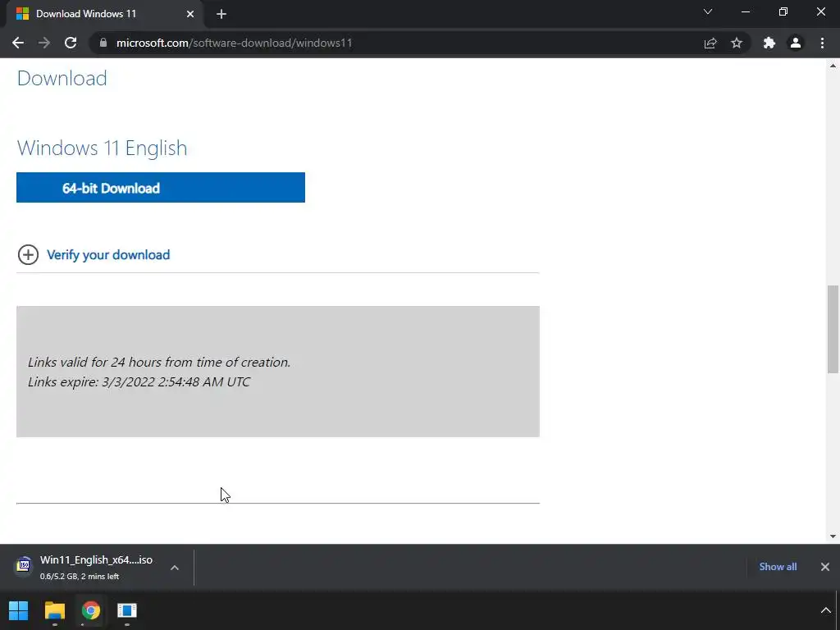Open File Explorer from the taskbar
The height and width of the screenshot is (630, 840).
pos(55,610)
